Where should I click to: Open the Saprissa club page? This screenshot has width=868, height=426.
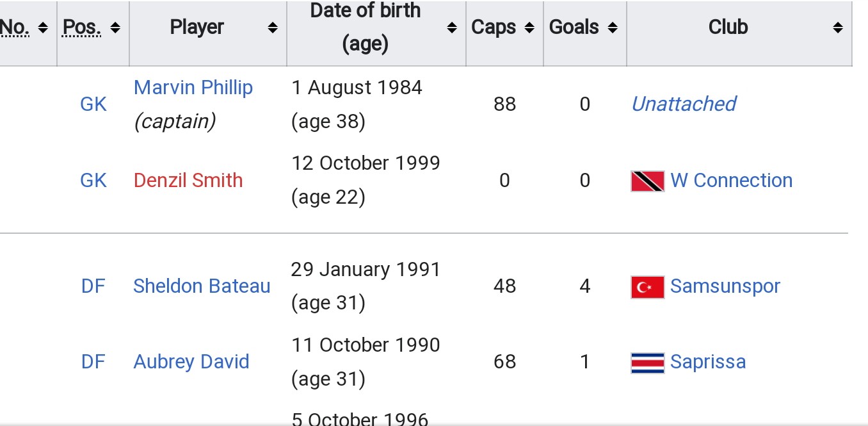coord(707,362)
